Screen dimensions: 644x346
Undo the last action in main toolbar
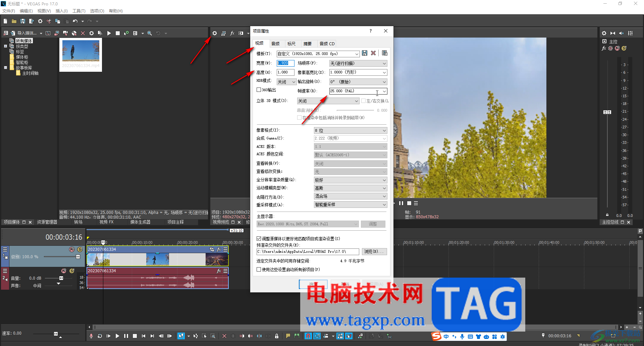click(x=75, y=21)
